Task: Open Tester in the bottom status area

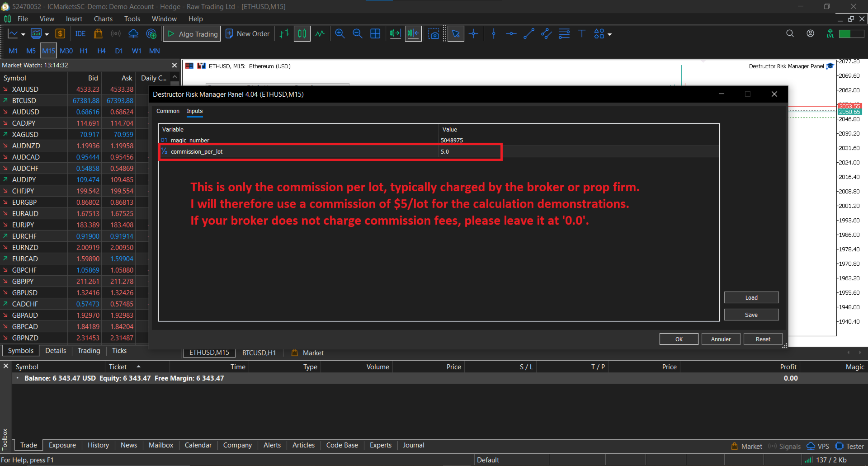Action: (849, 447)
